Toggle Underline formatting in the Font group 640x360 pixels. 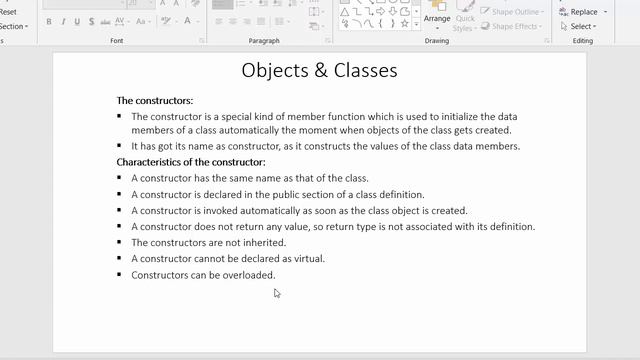(x=77, y=22)
